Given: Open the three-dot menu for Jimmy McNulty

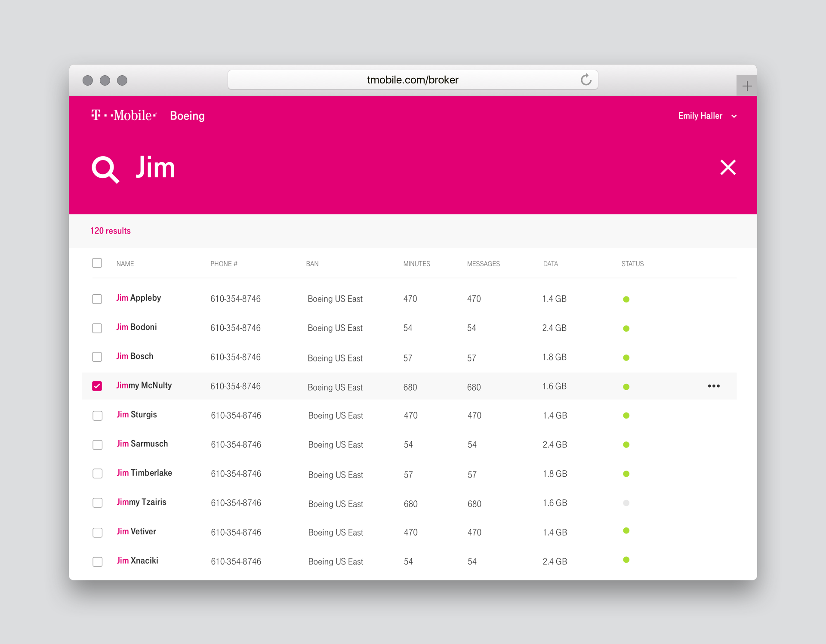Looking at the screenshot, I should coord(714,386).
